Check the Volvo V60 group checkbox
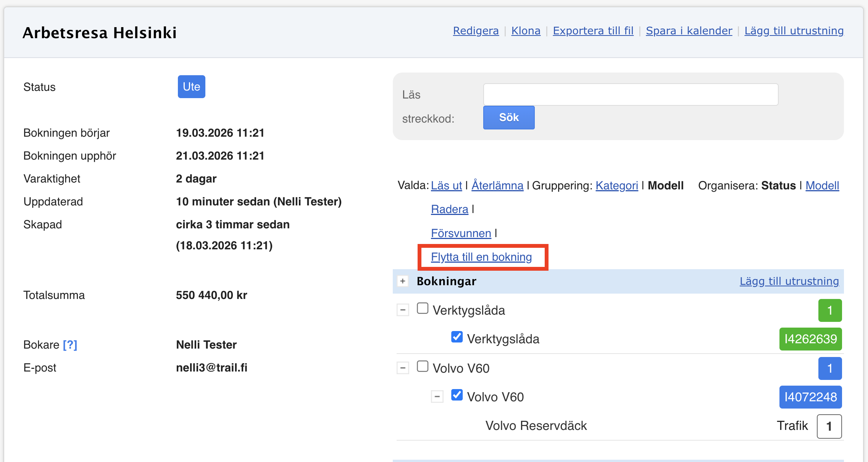 click(422, 367)
